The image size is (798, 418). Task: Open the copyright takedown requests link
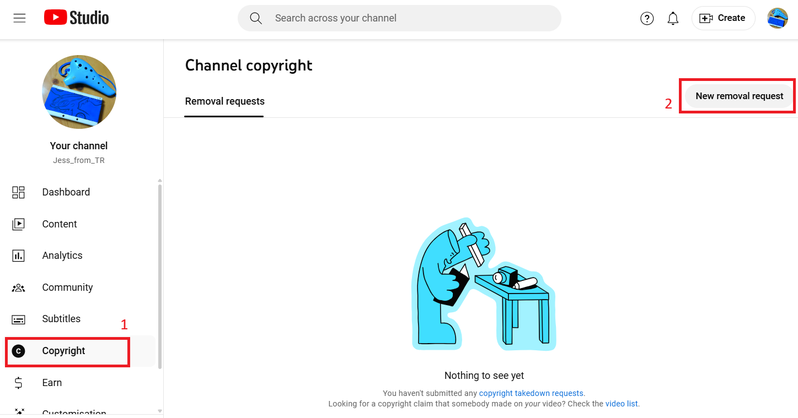pyautogui.click(x=531, y=393)
